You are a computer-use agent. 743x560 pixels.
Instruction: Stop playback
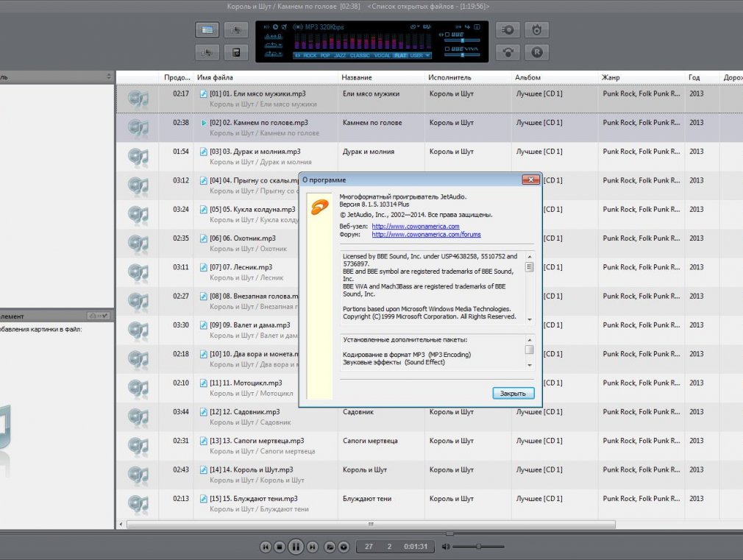280,547
